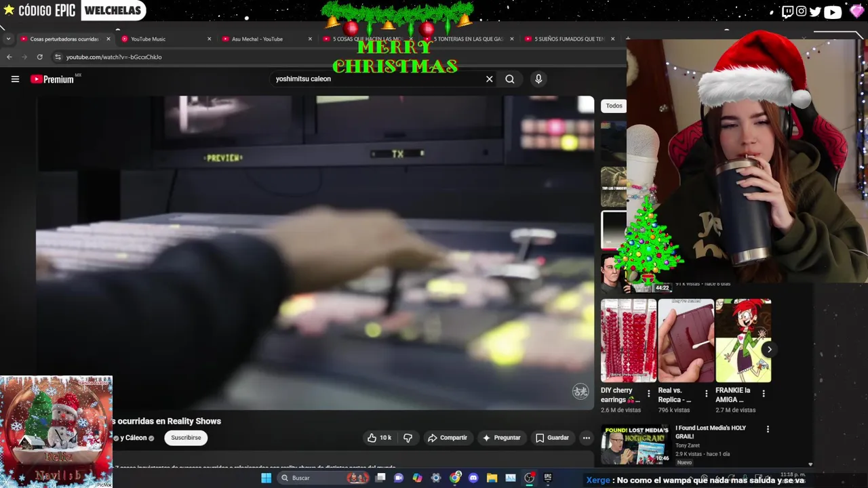Open options menu for FRANKIE la AMIGA short
This screenshot has height=488, width=868.
[x=764, y=393]
